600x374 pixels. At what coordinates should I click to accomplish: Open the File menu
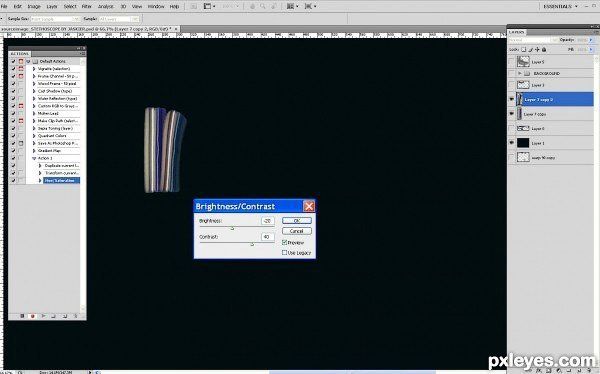click(4, 7)
